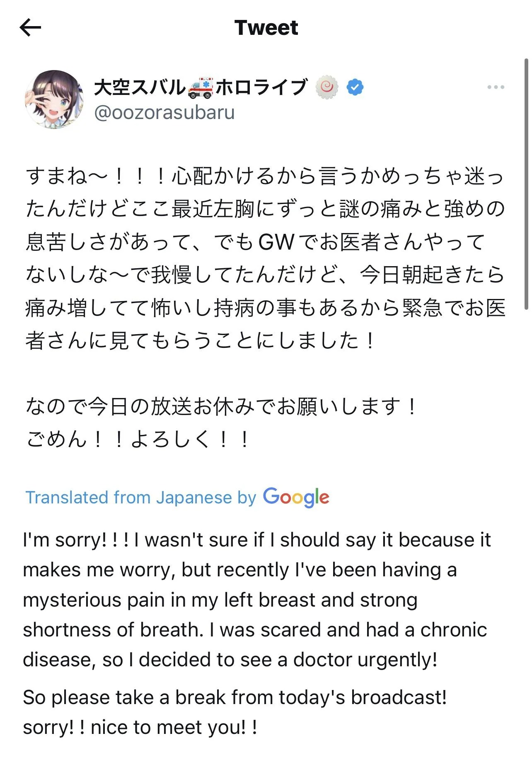The height and width of the screenshot is (765, 532).
Task: Click the Google logo
Action: click(296, 497)
